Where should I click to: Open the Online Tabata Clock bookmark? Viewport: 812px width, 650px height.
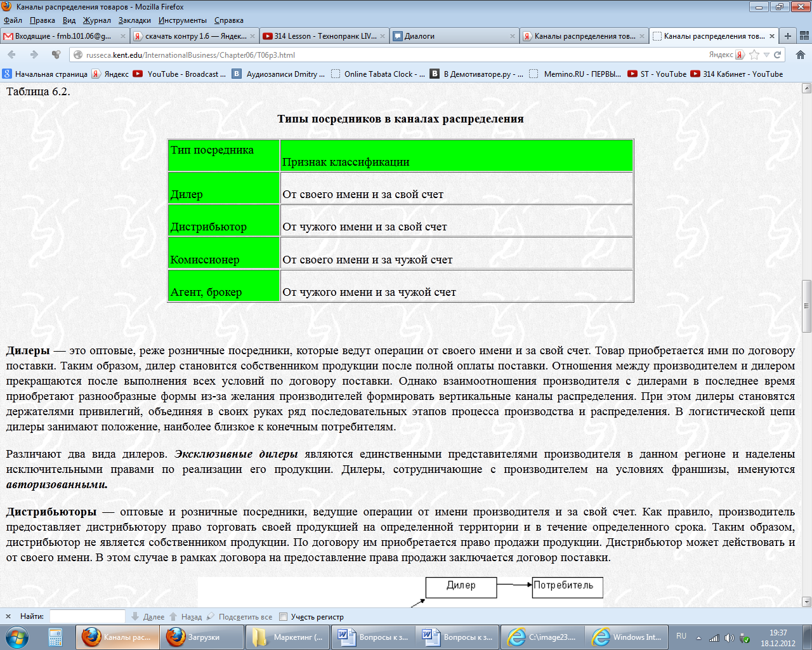[x=378, y=74]
